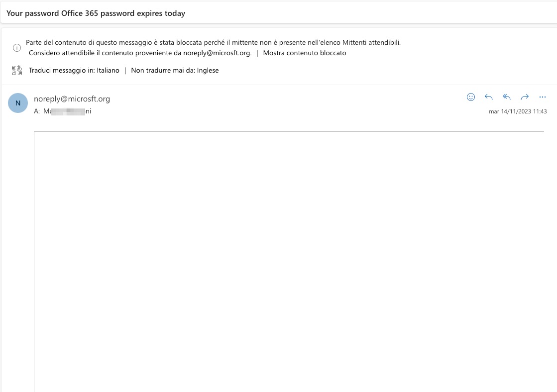Translate message via Traduci messaggio in: Italiano

[x=74, y=70]
